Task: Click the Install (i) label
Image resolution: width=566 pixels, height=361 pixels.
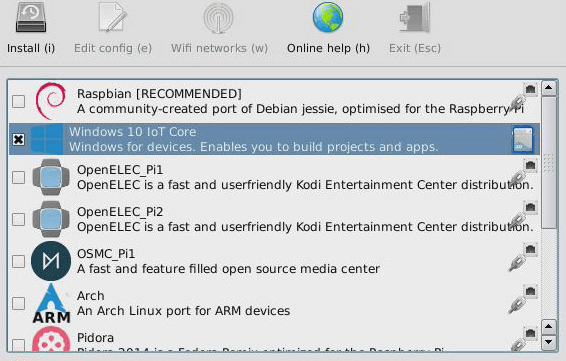Action: (31, 48)
